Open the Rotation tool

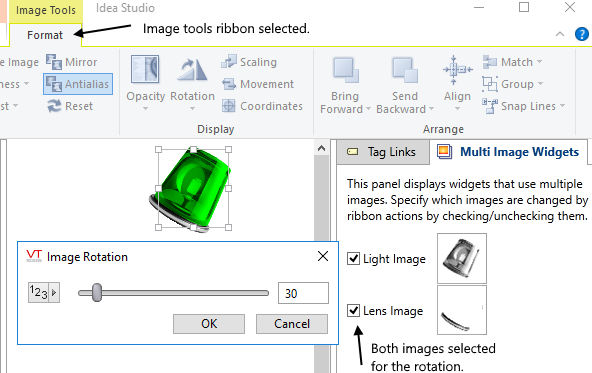(192, 82)
